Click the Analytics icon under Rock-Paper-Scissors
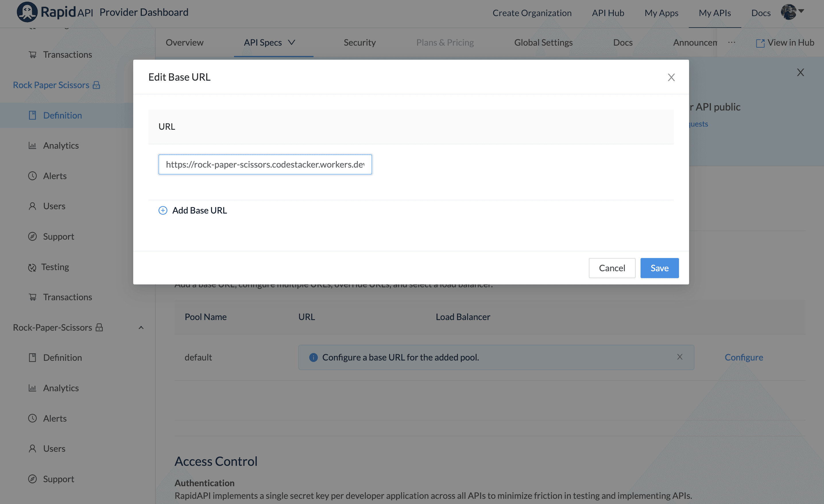The image size is (824, 504). click(32, 388)
